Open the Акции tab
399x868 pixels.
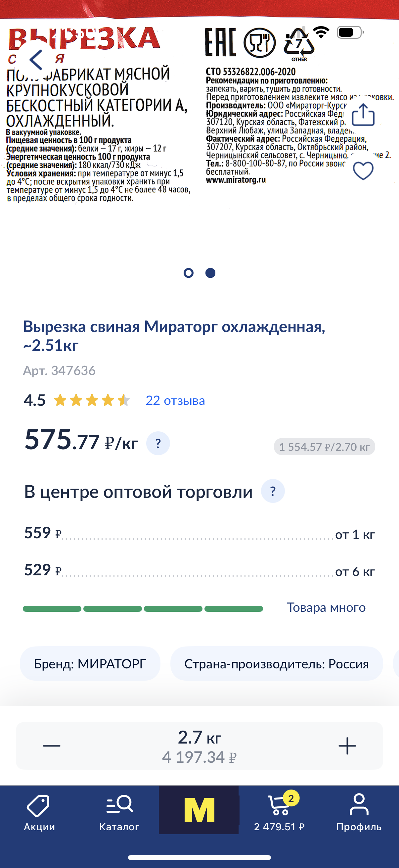[x=39, y=813]
